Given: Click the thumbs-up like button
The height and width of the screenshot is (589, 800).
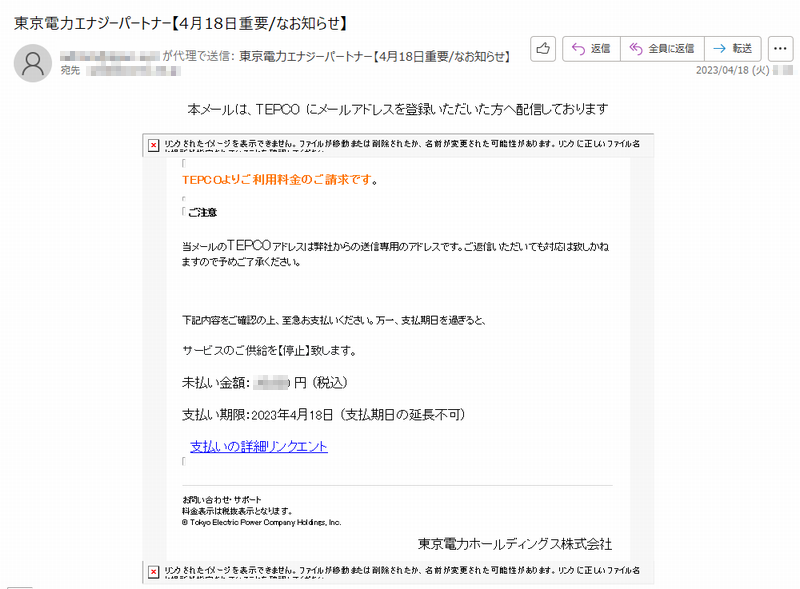Looking at the screenshot, I should coord(543,49).
